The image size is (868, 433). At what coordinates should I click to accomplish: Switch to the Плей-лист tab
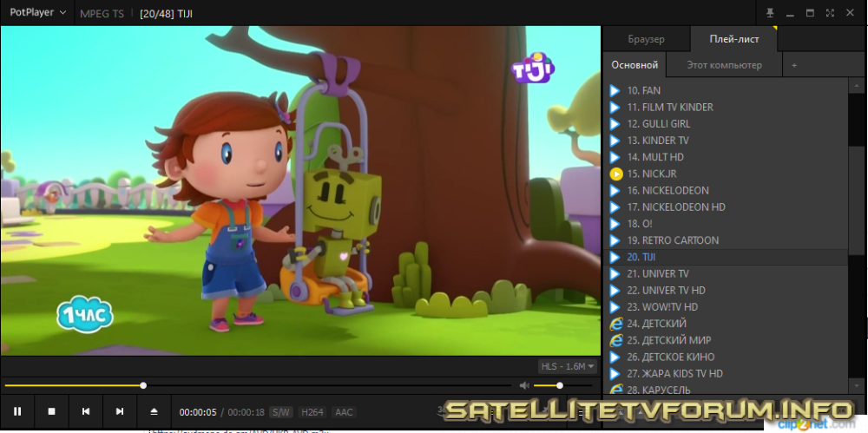click(x=734, y=39)
